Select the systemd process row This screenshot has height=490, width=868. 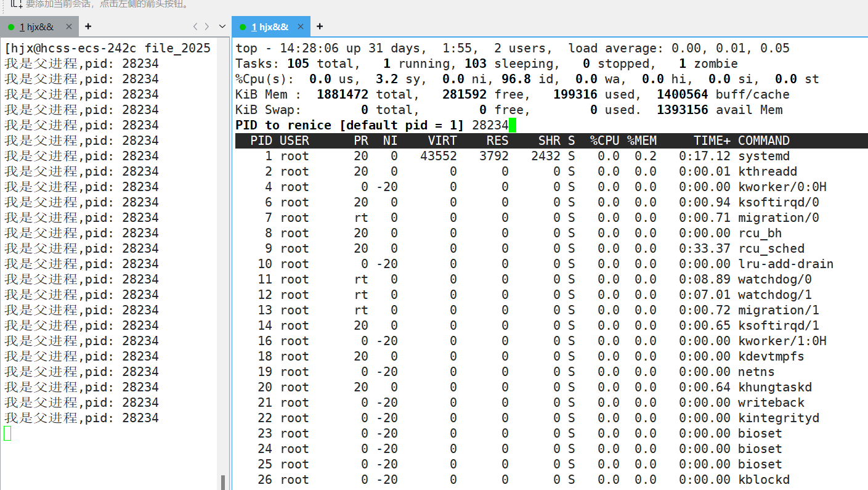click(x=551, y=156)
